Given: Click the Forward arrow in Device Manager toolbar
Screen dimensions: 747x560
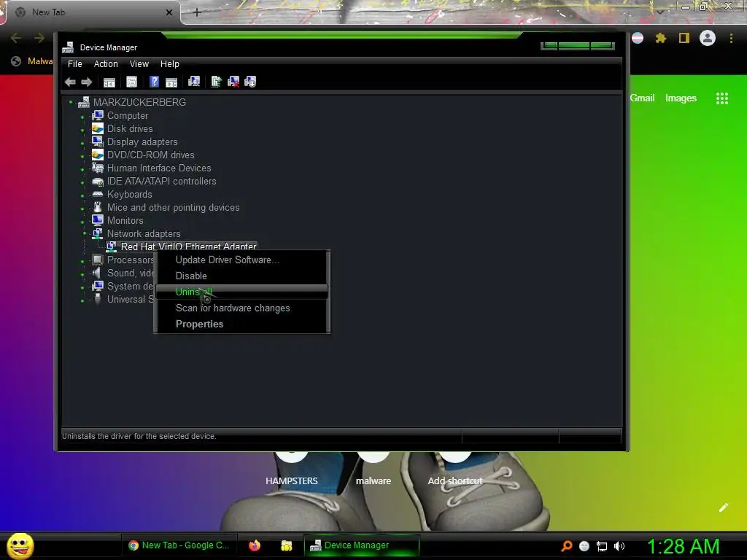Looking at the screenshot, I should [x=87, y=82].
